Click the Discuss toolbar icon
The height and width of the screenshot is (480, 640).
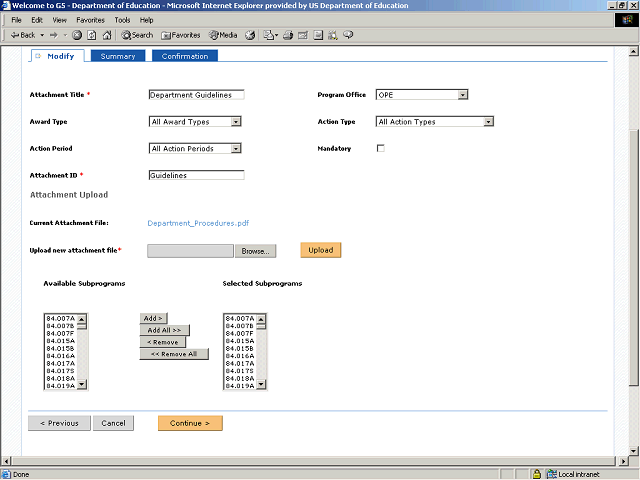318,35
